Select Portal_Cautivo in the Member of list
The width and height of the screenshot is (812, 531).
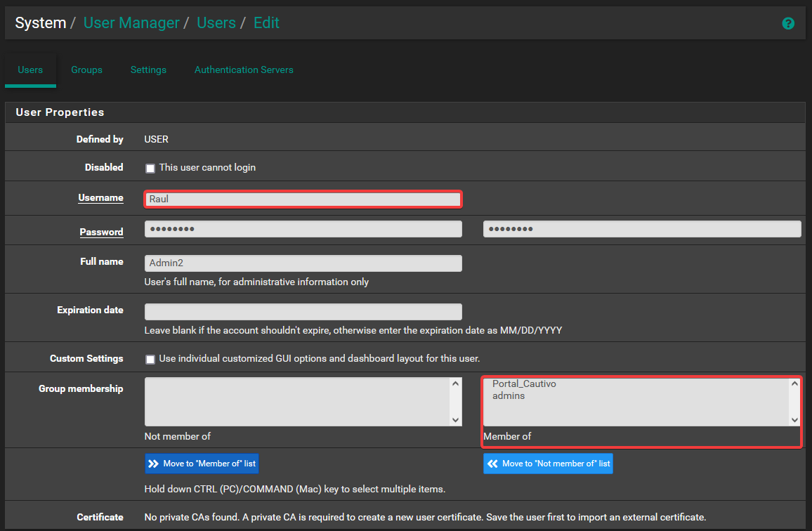point(524,384)
